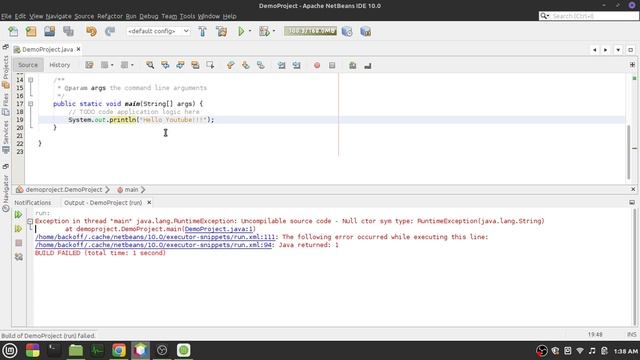640x360 pixels.
Task: Open the Tools menu
Action: (x=187, y=16)
